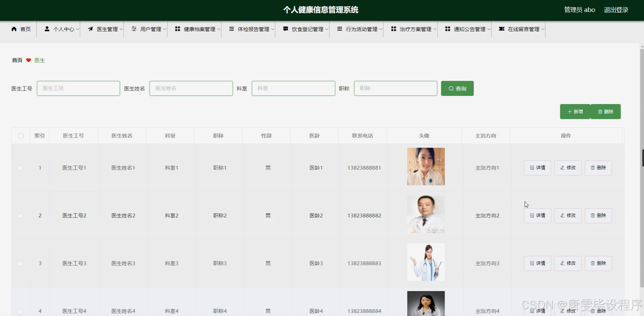Click the red heart breadcrumb icon
This screenshot has width=644, height=316.
point(29,60)
